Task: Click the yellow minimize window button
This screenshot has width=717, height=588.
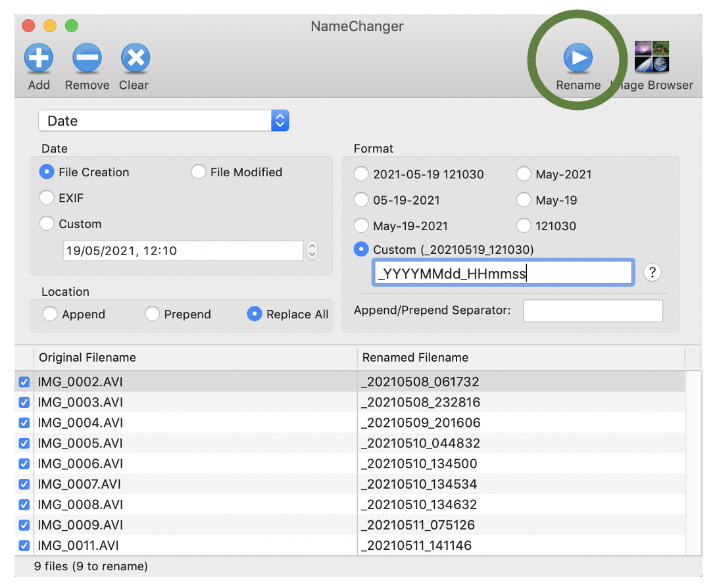Action: 50,26
